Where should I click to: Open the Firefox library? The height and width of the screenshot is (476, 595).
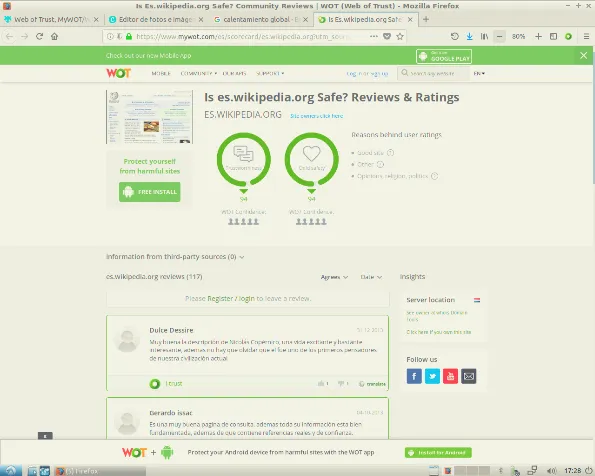pyautogui.click(x=484, y=36)
